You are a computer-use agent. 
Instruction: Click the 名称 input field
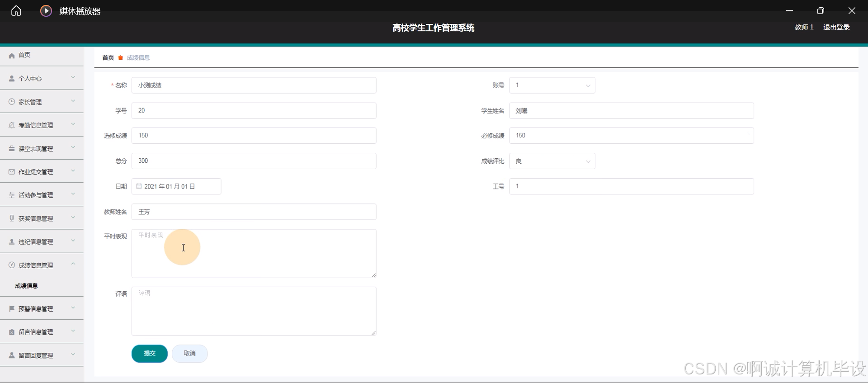(x=254, y=85)
